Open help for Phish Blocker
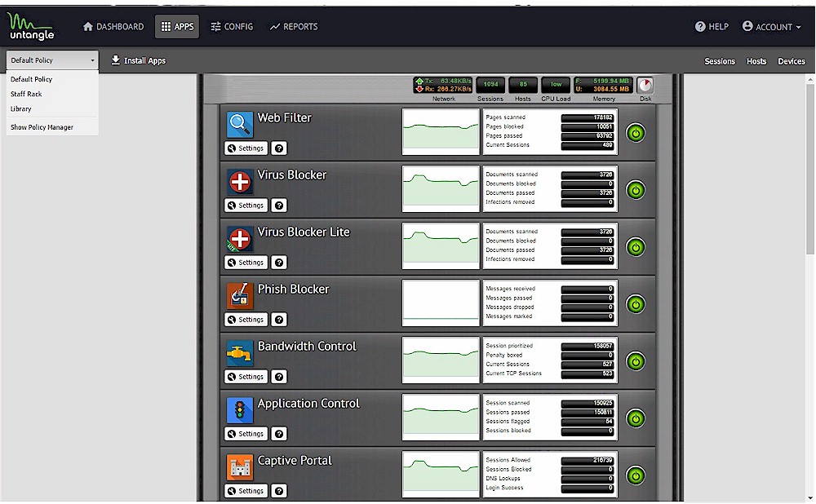The image size is (816, 504). pyautogui.click(x=279, y=320)
